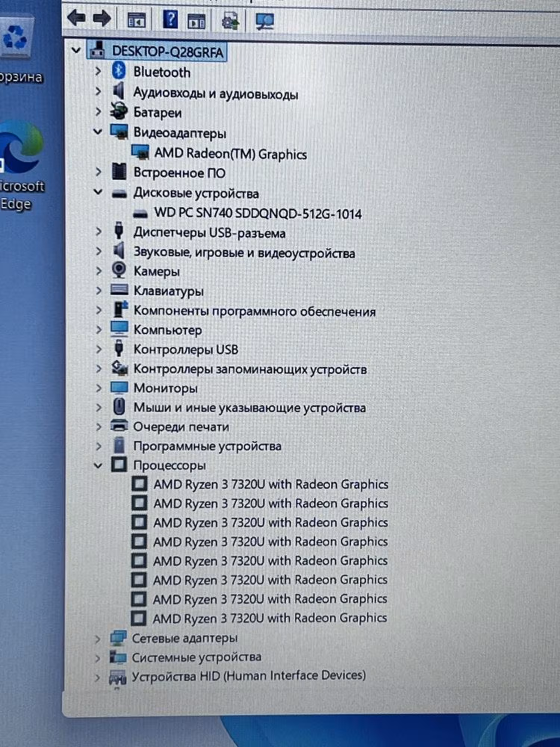Select AMD Radeon(TM) Graphics device
The image size is (560, 747).
230,154
